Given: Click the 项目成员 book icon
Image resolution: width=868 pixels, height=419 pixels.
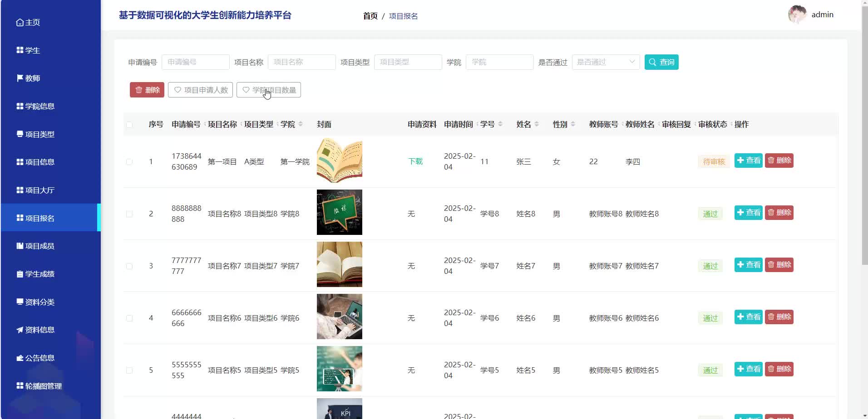Looking at the screenshot, I should 20,246.
